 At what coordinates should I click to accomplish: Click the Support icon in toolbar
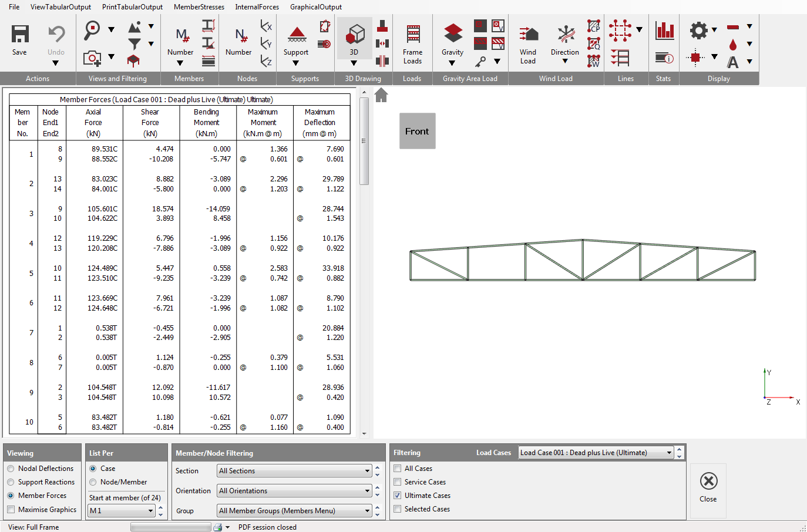[x=296, y=35]
